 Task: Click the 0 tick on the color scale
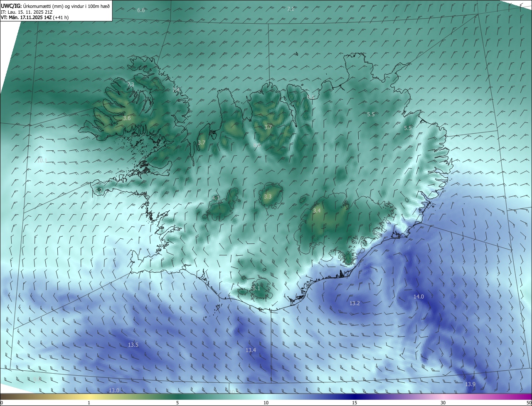coord(2,403)
